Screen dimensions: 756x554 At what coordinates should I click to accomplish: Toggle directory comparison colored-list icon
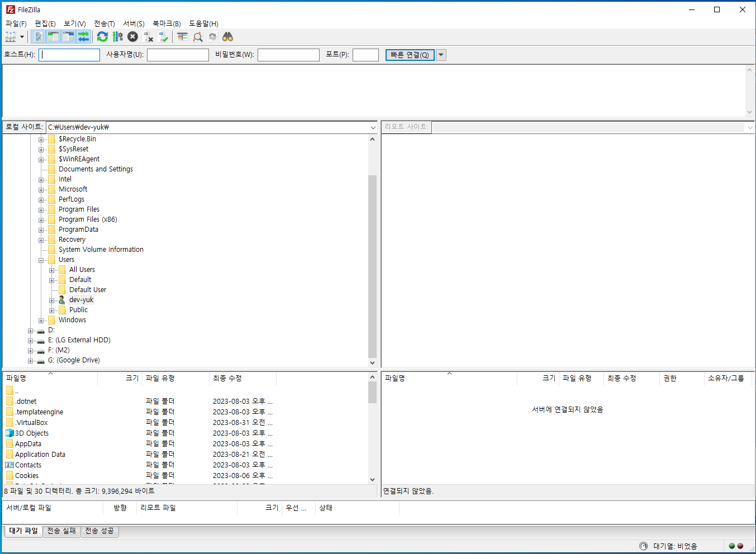click(182, 37)
